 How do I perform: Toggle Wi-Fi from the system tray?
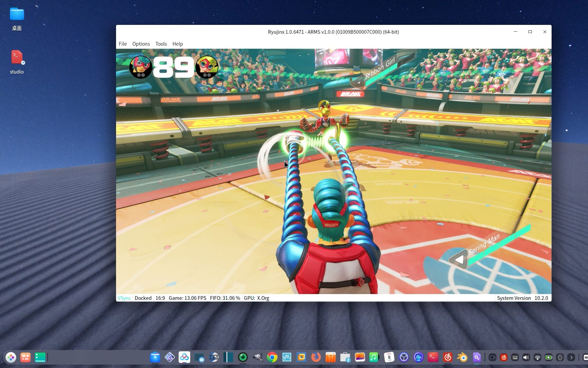tap(537, 357)
